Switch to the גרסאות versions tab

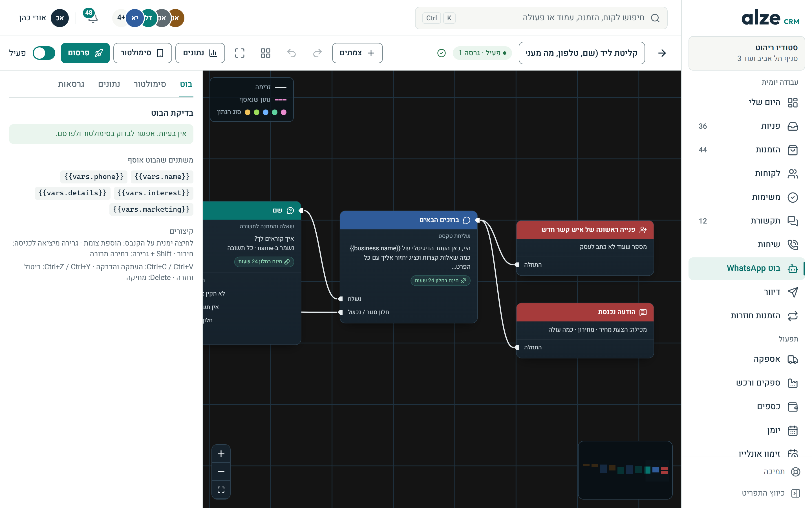(x=71, y=84)
